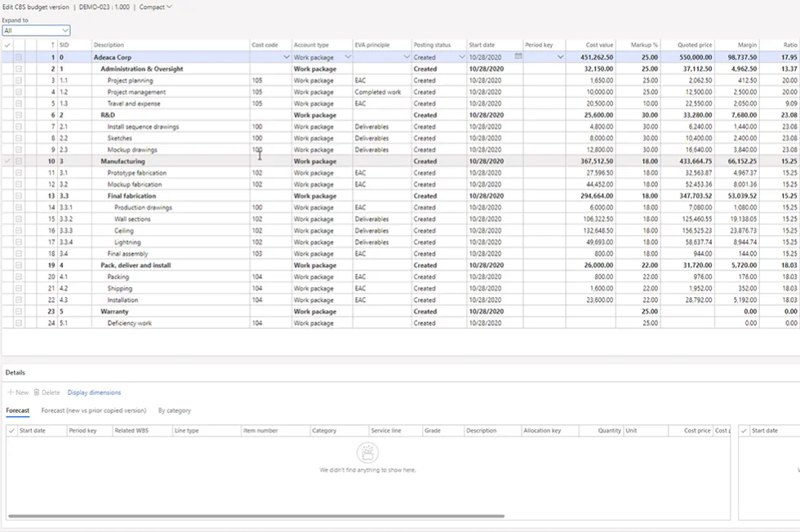Switch to Forecast (new vs prior copied version) tab
Screen dimensions: 800x532
point(94,410)
